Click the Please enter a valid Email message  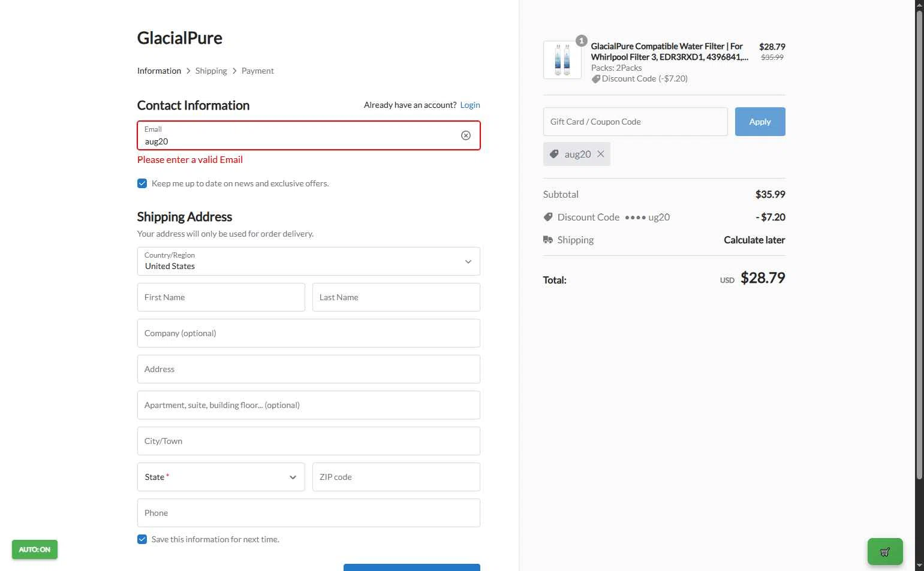pos(190,160)
